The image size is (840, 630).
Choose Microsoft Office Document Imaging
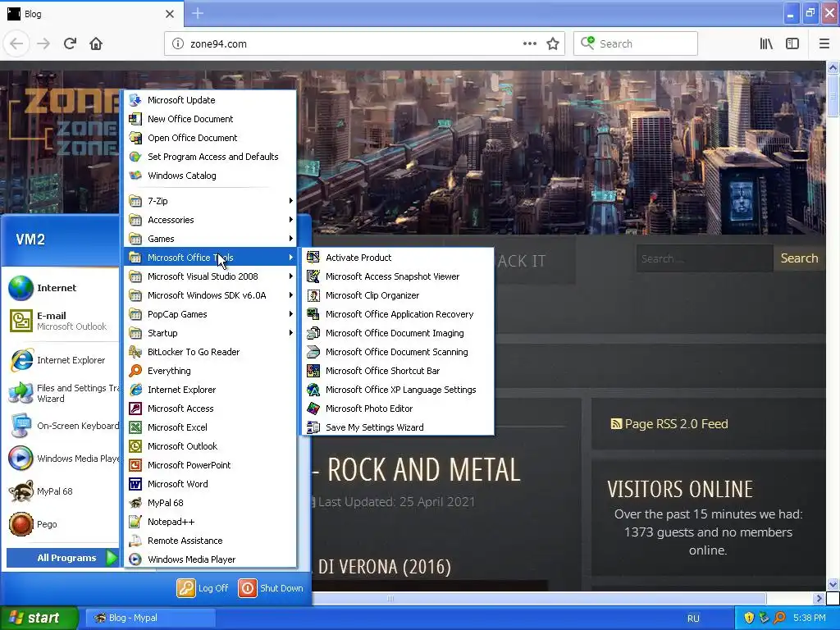[x=398, y=333]
